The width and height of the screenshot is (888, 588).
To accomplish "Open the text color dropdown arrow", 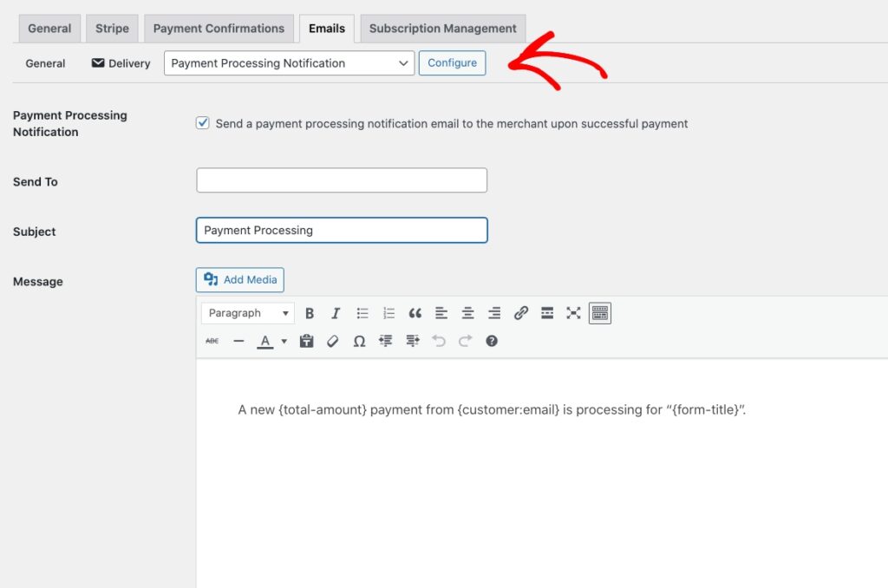I will (284, 342).
